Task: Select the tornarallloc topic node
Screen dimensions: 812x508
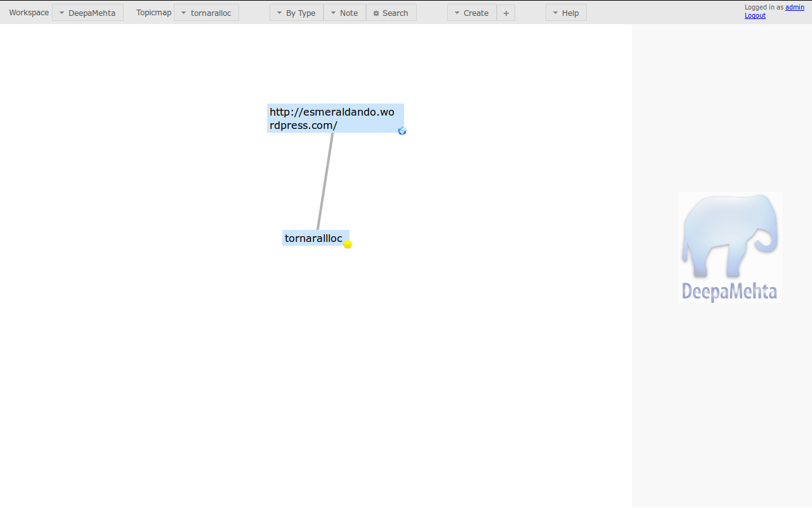Action: click(315, 238)
